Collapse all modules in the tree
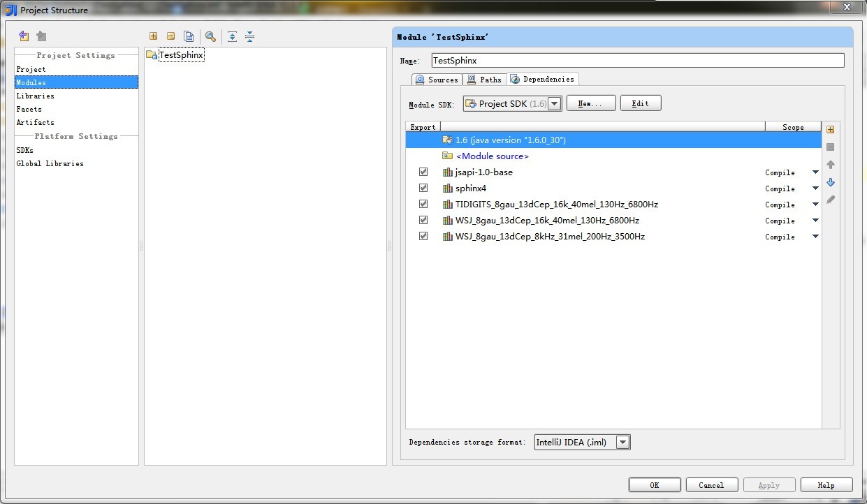The image size is (867, 504). point(249,36)
